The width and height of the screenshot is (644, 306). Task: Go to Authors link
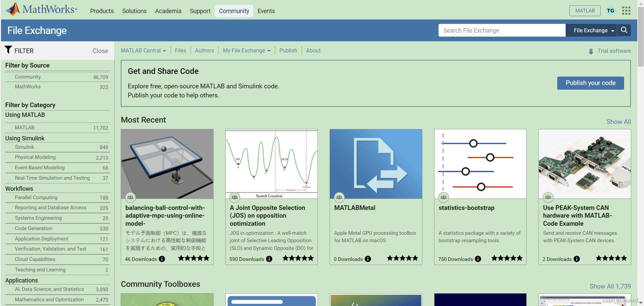click(204, 51)
